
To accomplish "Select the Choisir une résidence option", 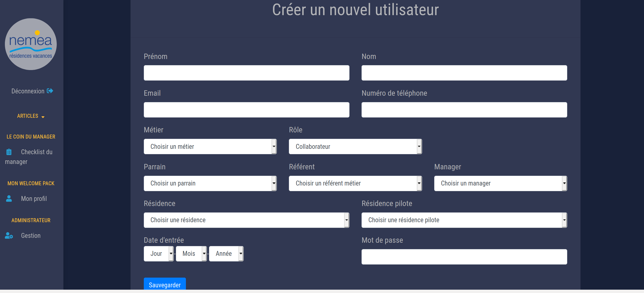I will click(247, 220).
